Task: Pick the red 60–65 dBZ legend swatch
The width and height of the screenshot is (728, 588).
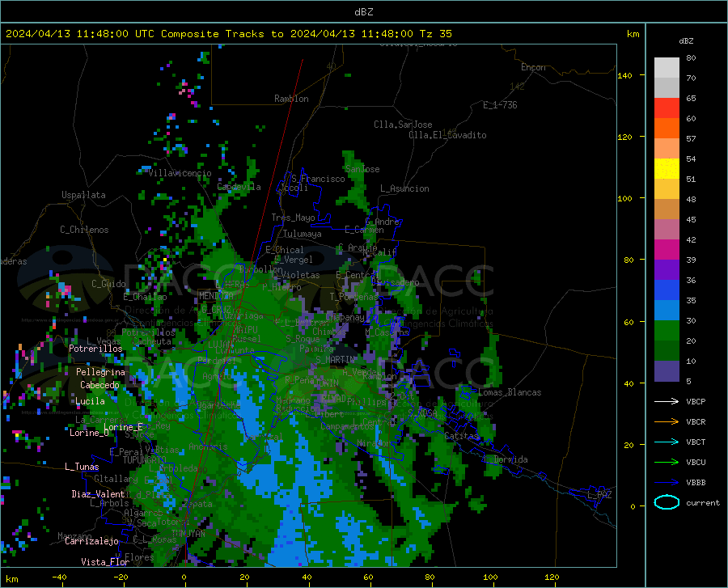Action: (667, 108)
